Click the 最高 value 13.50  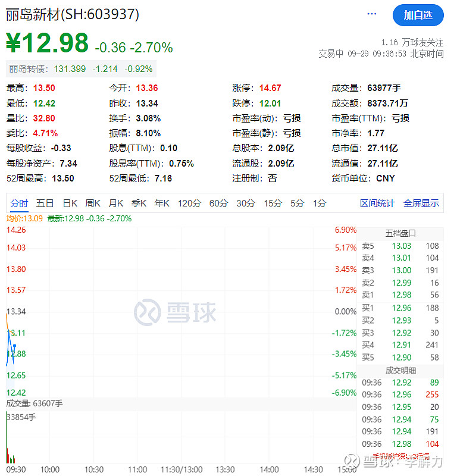coord(44,88)
